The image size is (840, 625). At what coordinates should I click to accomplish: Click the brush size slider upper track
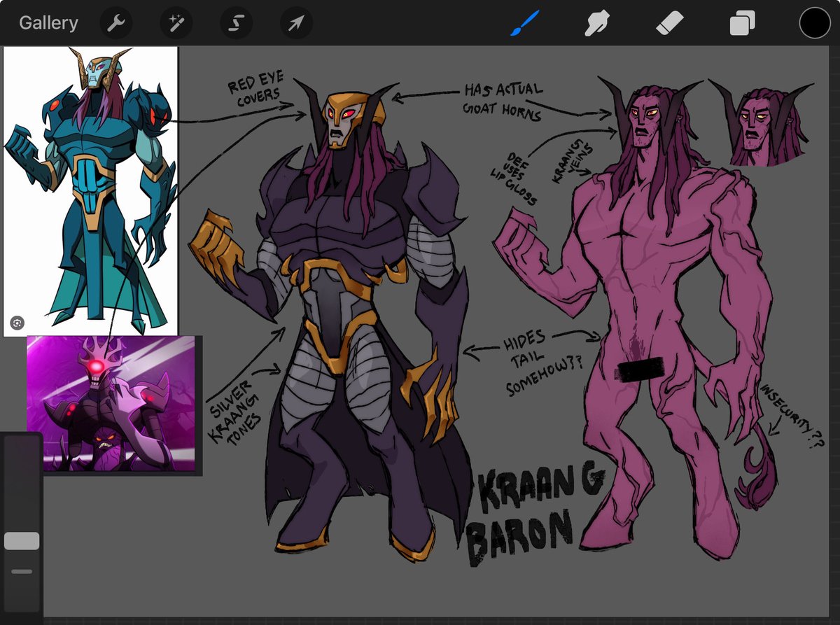click(x=22, y=483)
